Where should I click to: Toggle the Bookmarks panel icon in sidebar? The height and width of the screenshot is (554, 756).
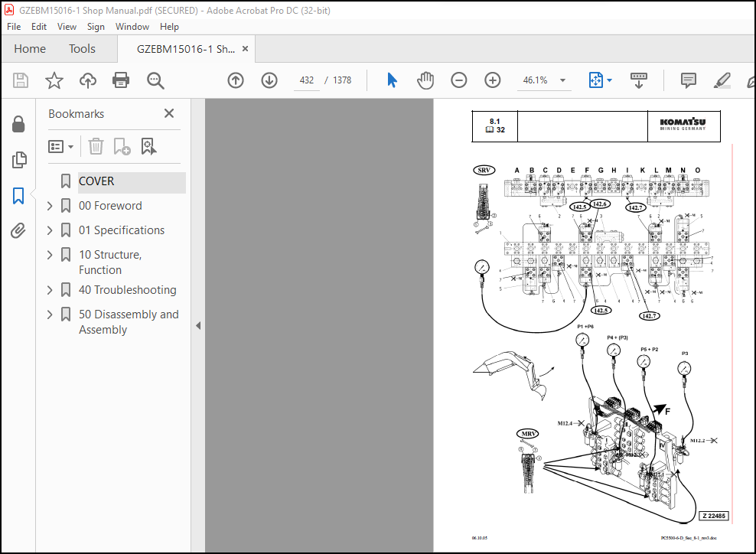(x=18, y=196)
